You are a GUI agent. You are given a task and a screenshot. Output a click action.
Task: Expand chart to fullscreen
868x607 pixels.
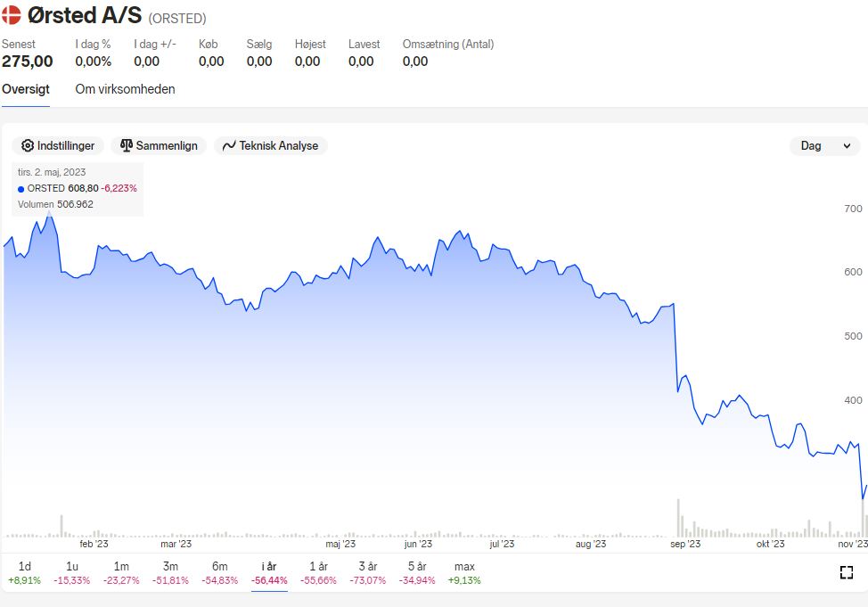pos(847,572)
